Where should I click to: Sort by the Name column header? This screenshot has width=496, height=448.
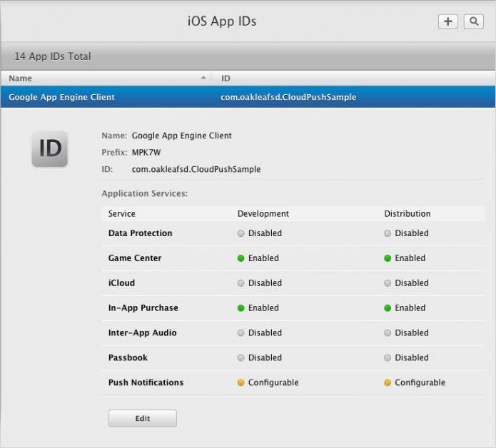(106, 78)
